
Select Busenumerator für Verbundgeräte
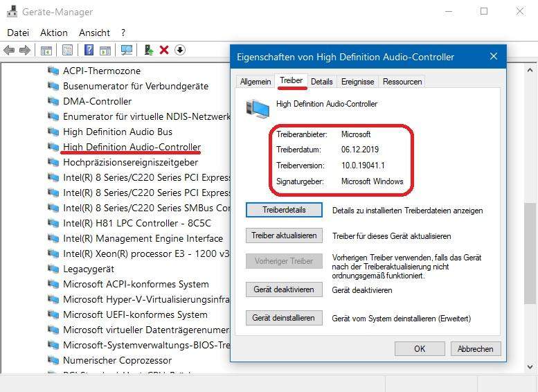136,86
